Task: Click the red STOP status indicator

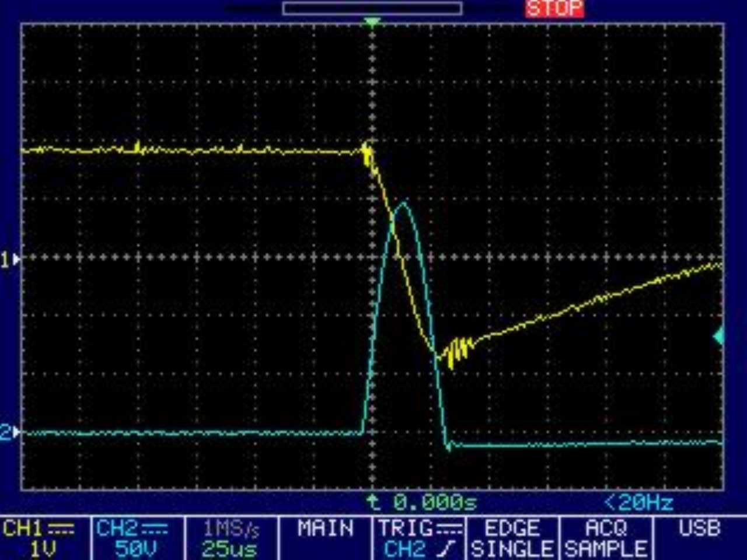Action: click(554, 8)
